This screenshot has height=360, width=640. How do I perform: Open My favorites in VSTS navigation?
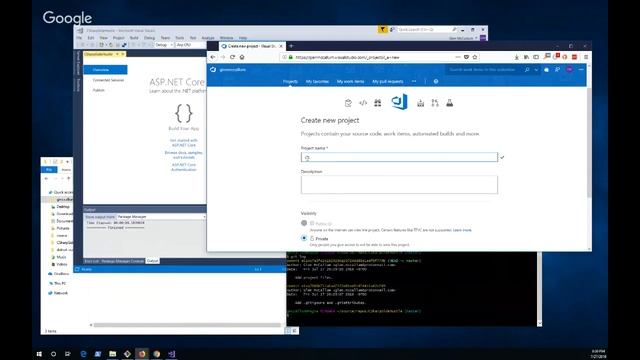pos(318,81)
